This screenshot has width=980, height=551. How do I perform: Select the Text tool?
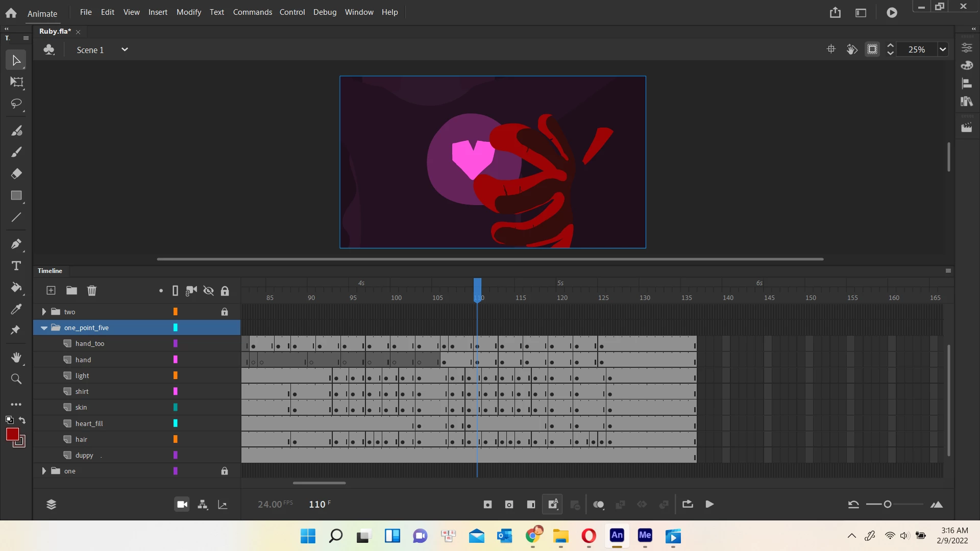16,266
